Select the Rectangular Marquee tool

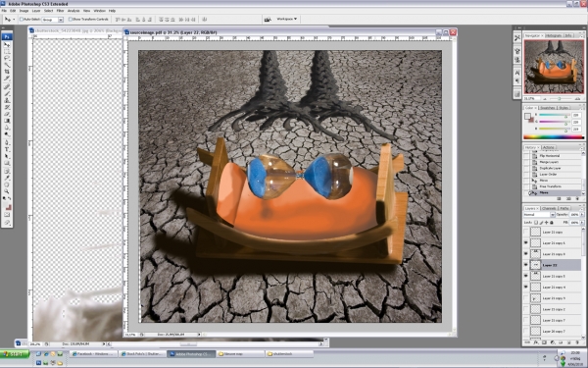click(x=7, y=51)
